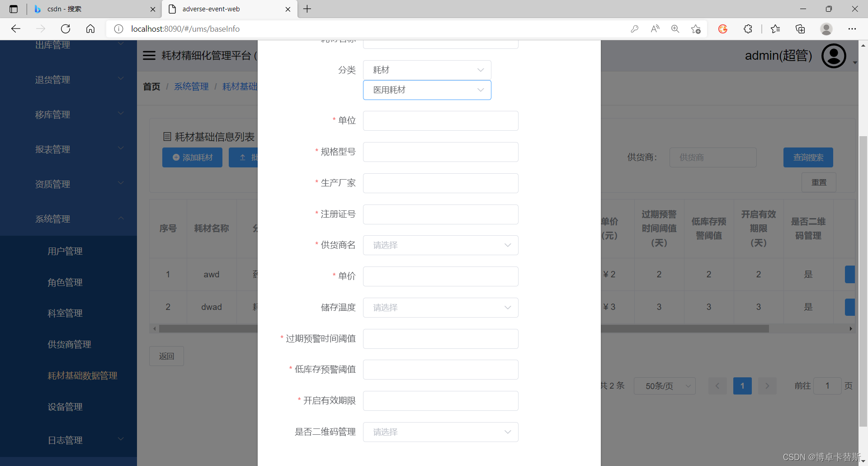Open the 耗材 category dropdown
This screenshot has width=868, height=466.
pos(427,70)
